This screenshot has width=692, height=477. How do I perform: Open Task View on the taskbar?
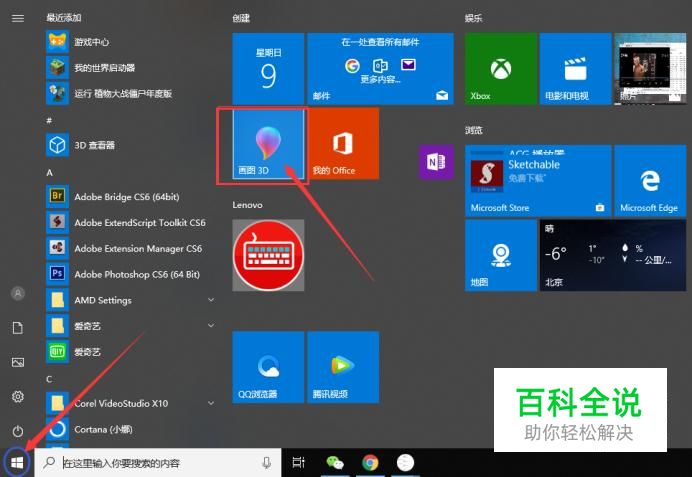point(299,462)
